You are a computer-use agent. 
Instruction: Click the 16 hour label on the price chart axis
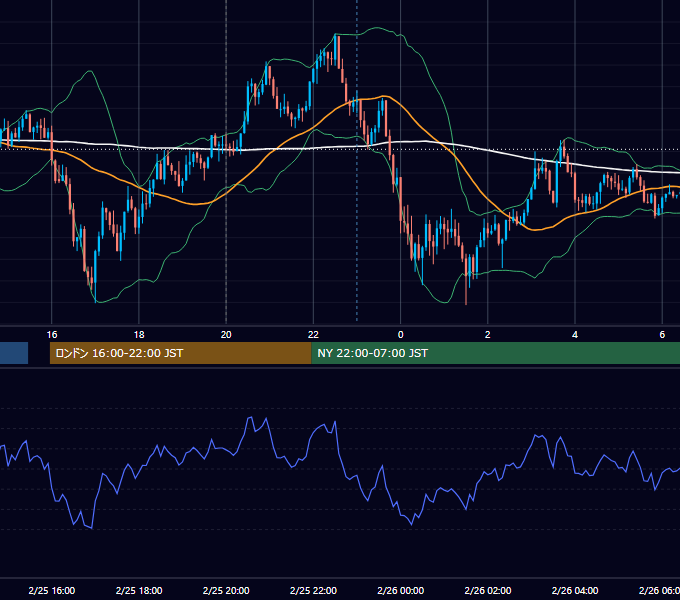coord(52,335)
